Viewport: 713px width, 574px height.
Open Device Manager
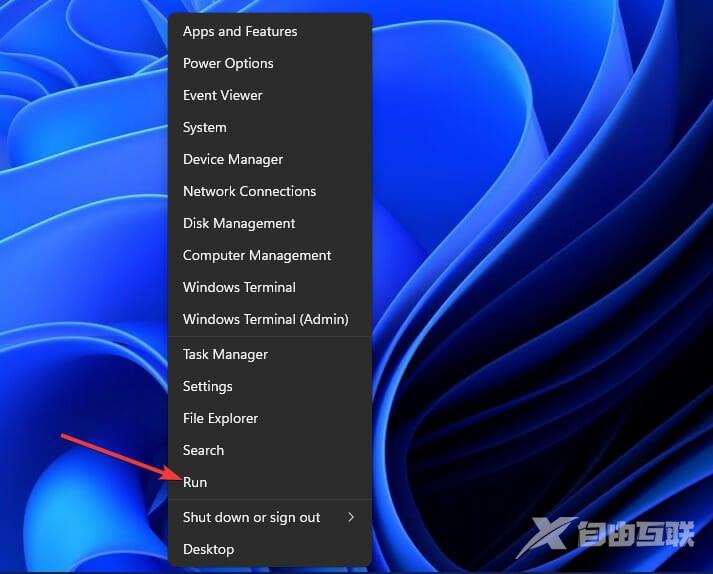click(x=233, y=159)
